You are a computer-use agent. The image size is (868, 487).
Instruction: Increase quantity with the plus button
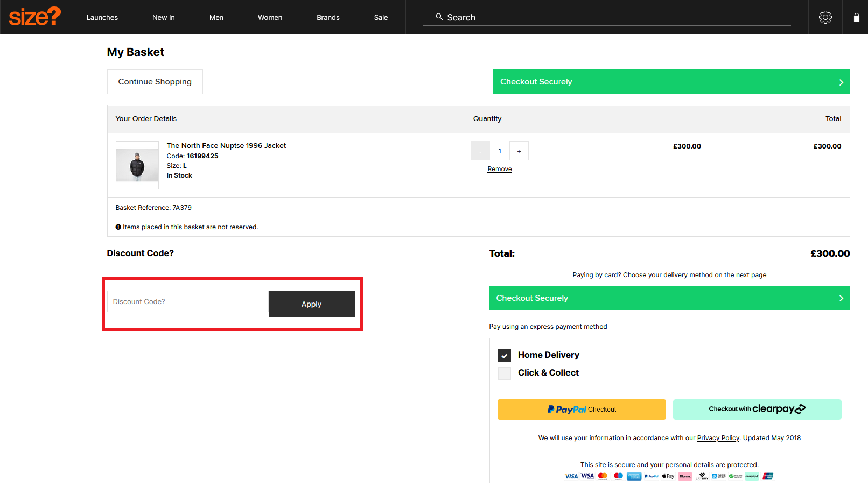point(519,151)
